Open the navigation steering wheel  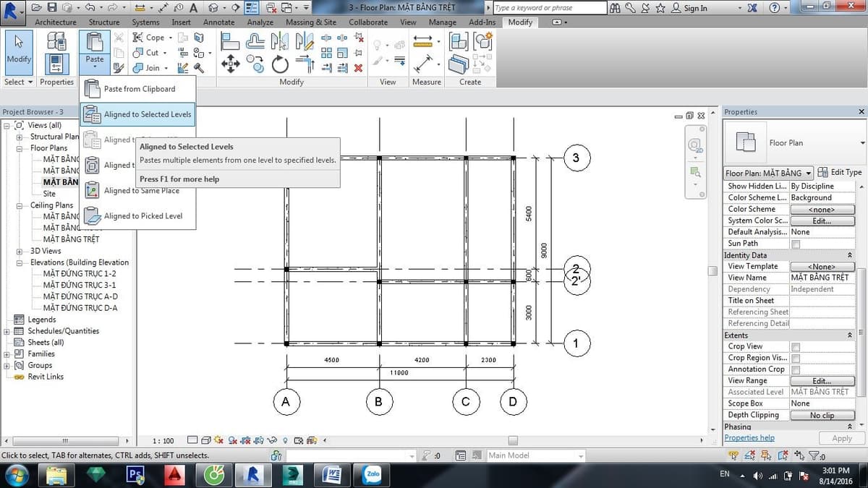click(x=694, y=145)
